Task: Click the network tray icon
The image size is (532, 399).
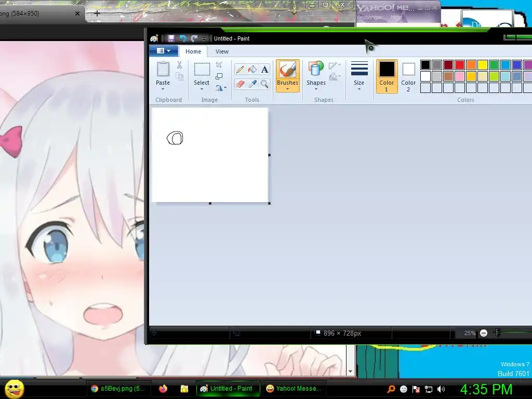Action: [x=429, y=389]
